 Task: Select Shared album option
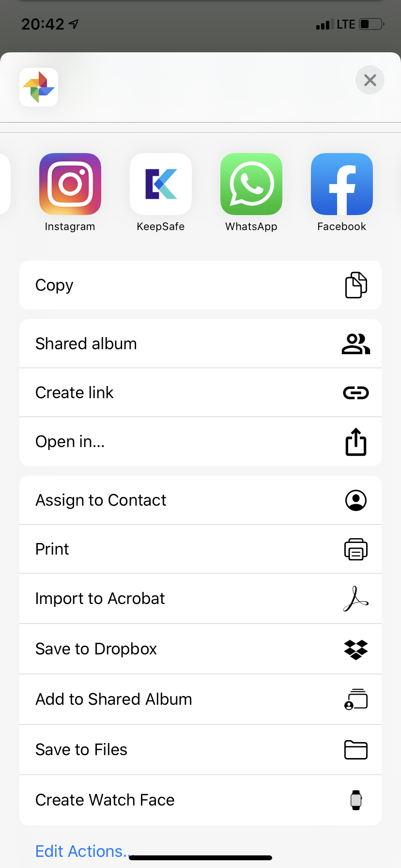(x=200, y=344)
